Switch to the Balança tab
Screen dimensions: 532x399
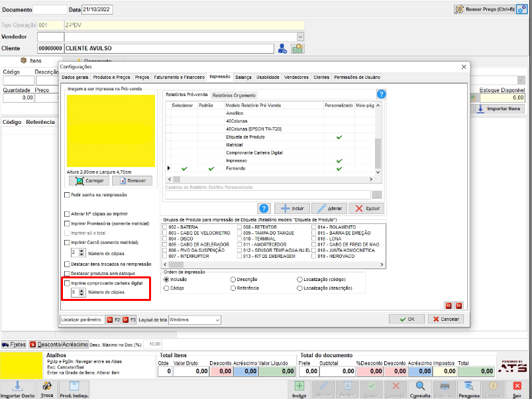(243, 78)
